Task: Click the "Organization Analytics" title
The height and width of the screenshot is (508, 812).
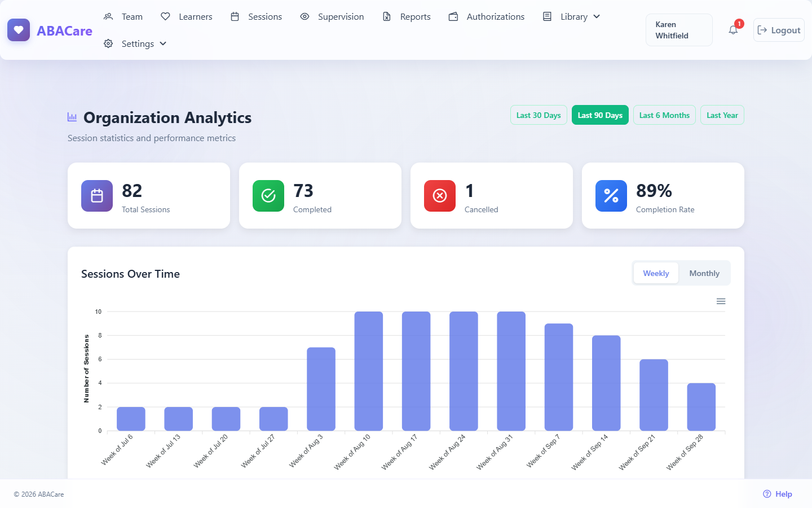Action: [167, 117]
